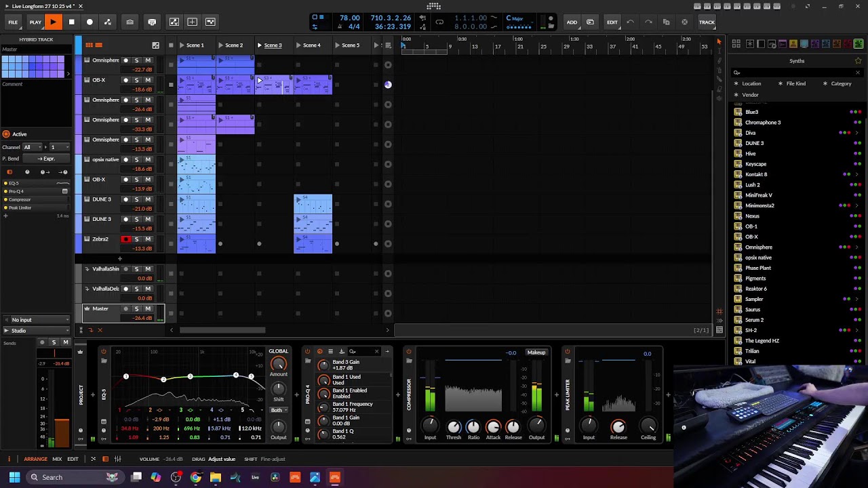Screen dimensions: 868x488
Task: Click the Peak Limiter Ceiling knob
Action: 648,426
